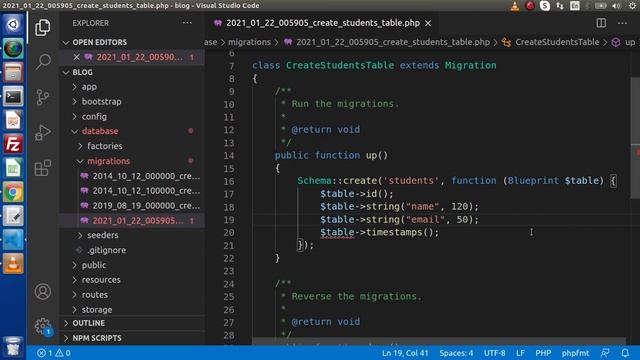Viewport: 640px width, 360px height.
Task: Open LibreOffice Calc spreadsheet dock icon
Action: pyautogui.click(x=13, y=168)
